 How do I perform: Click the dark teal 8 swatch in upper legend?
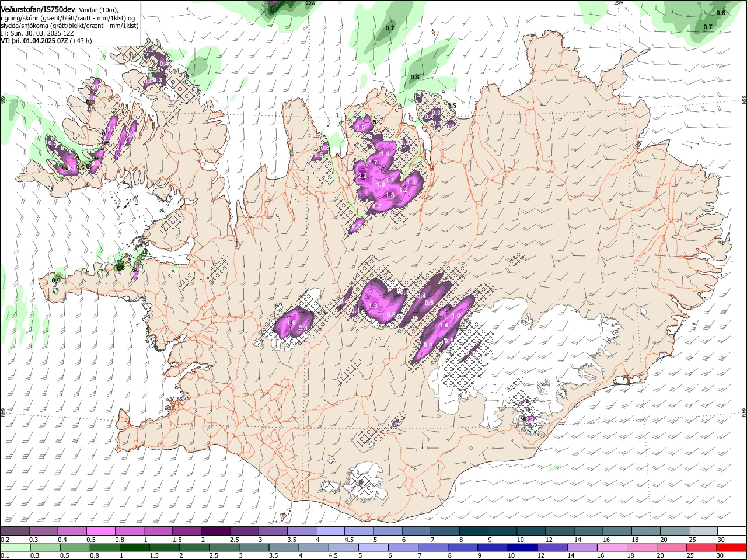tap(474, 531)
